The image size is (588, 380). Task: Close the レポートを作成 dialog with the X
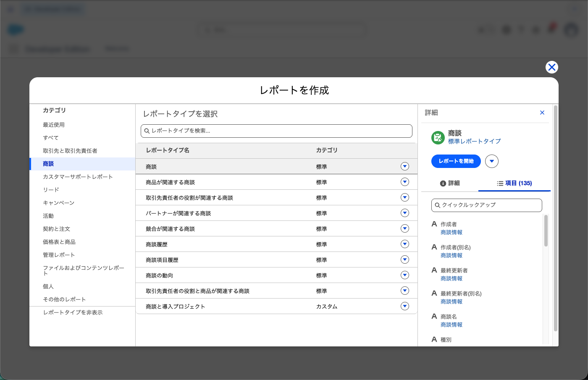[x=551, y=67]
